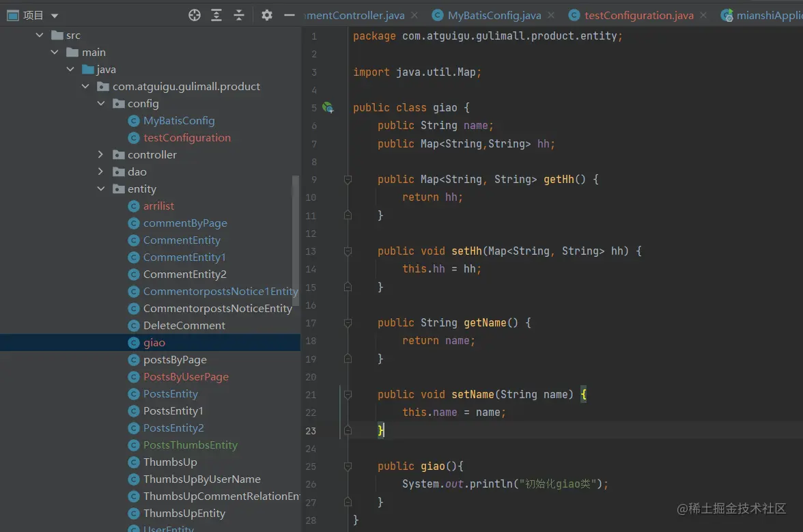Open MyBatisConfig class in the tree

point(179,121)
